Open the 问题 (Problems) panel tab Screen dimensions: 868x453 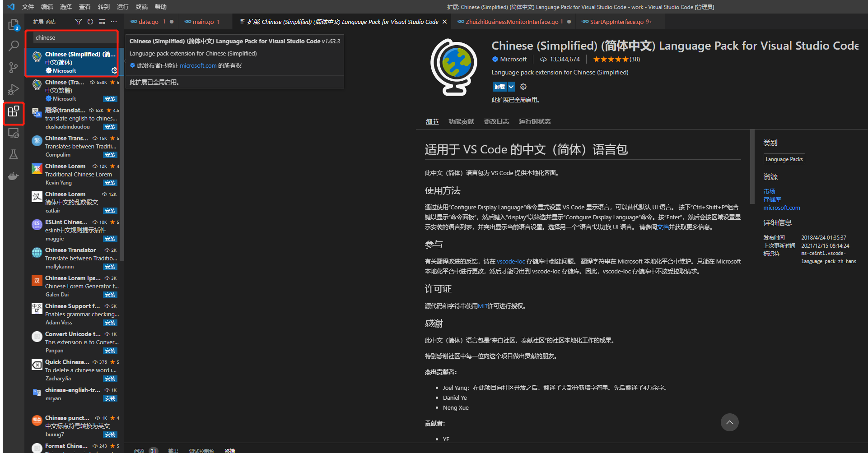139,450
